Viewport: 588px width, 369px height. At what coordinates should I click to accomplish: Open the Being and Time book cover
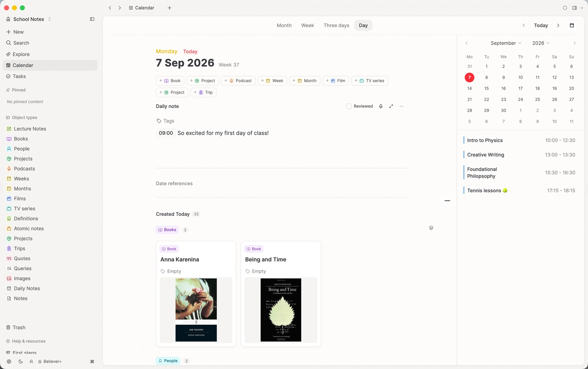pos(281,310)
